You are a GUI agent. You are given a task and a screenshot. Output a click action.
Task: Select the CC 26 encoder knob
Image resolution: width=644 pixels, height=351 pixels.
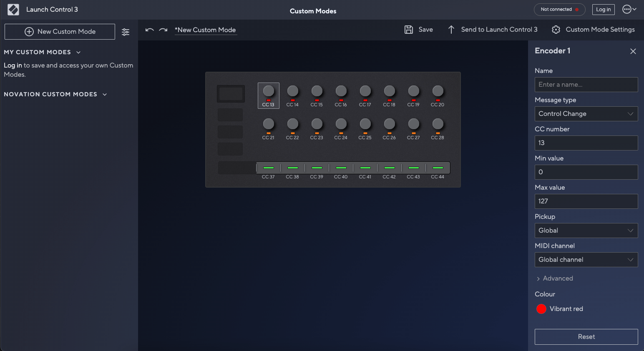pyautogui.click(x=390, y=124)
